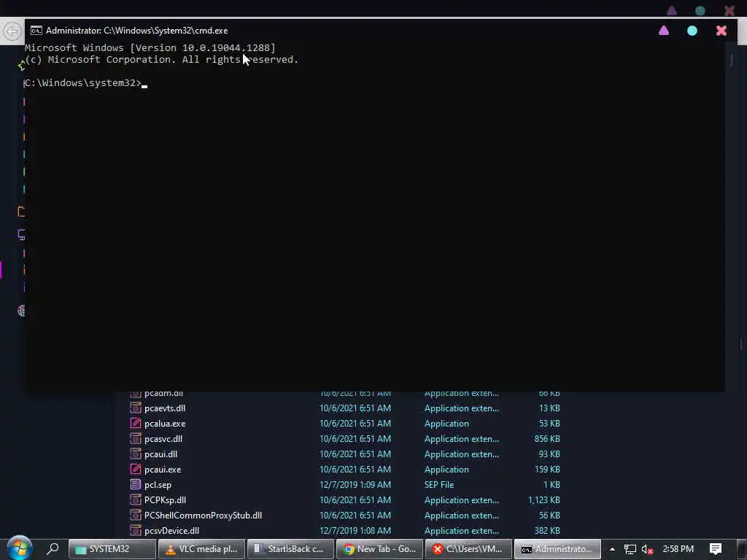This screenshot has height=560, width=747.
Task: Click the pink X close icon of cmd window
Action: coord(721,31)
